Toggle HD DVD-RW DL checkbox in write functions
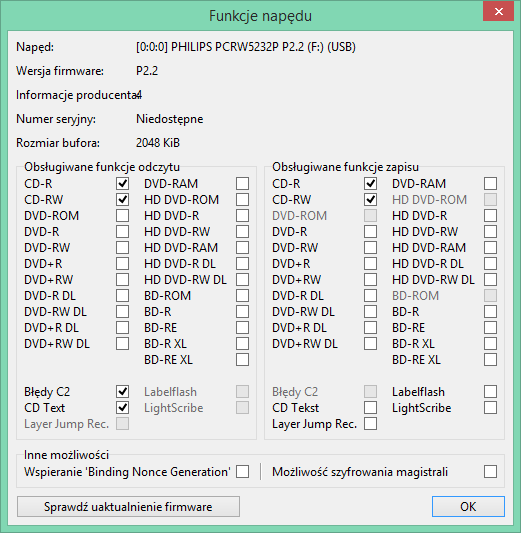 tap(490, 279)
